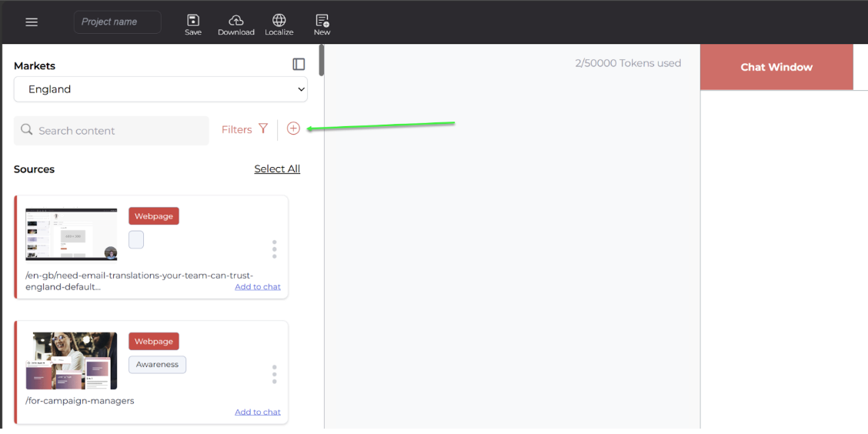This screenshot has width=868, height=434.
Task: Open the hamburger menu
Action: point(32,22)
